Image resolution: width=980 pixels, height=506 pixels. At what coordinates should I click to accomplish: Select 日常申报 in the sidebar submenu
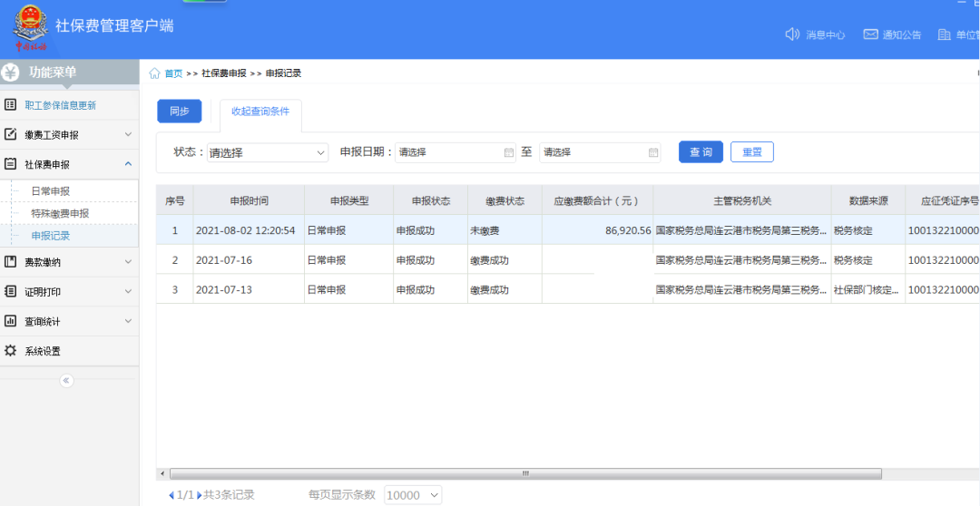pos(51,191)
